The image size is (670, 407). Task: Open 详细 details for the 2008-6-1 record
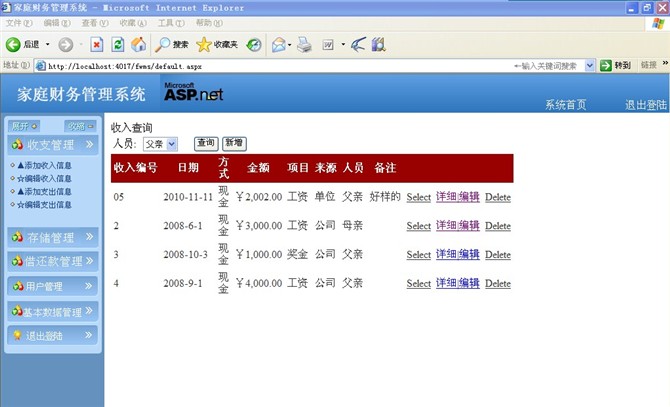(x=446, y=225)
